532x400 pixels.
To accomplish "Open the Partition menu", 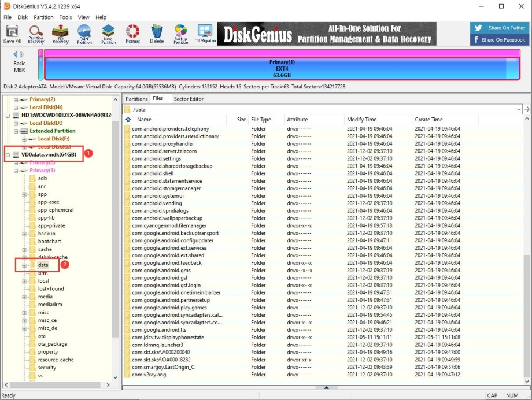I will tap(43, 17).
